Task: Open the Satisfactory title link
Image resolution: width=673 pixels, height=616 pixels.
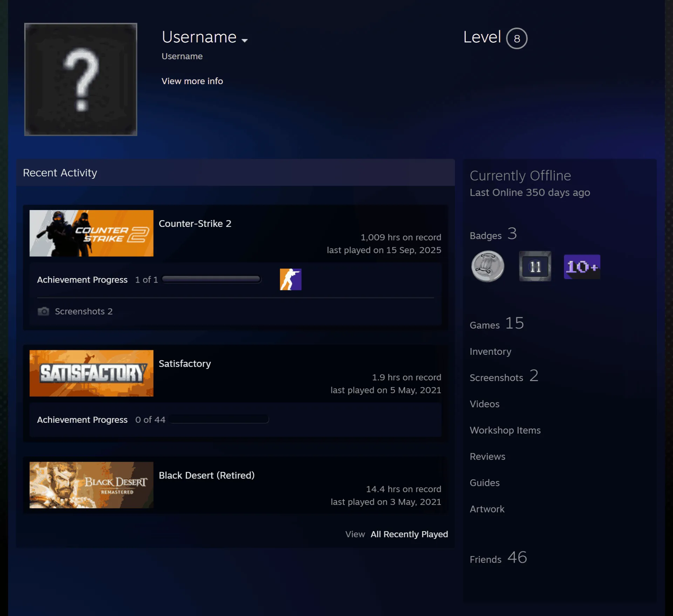Action: (x=185, y=364)
